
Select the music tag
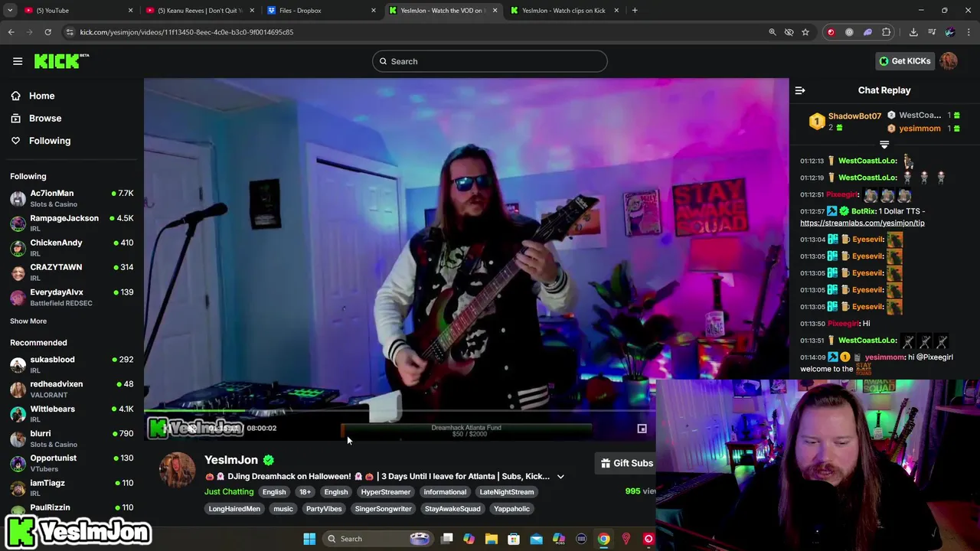[x=283, y=509]
